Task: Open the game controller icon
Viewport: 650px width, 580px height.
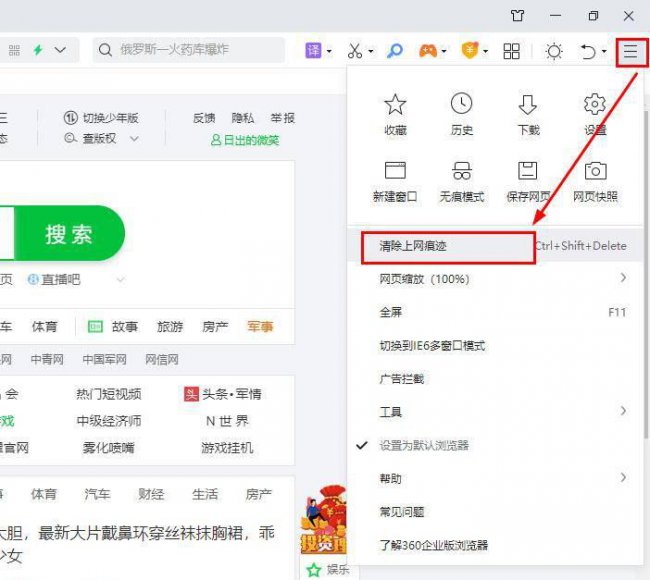Action: (x=428, y=51)
